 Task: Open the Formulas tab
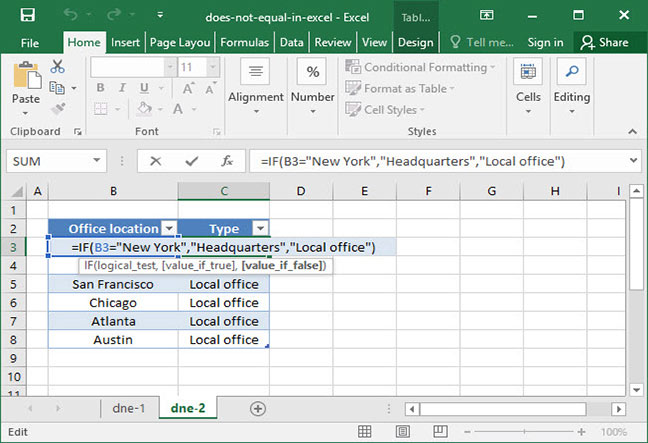coord(244,43)
